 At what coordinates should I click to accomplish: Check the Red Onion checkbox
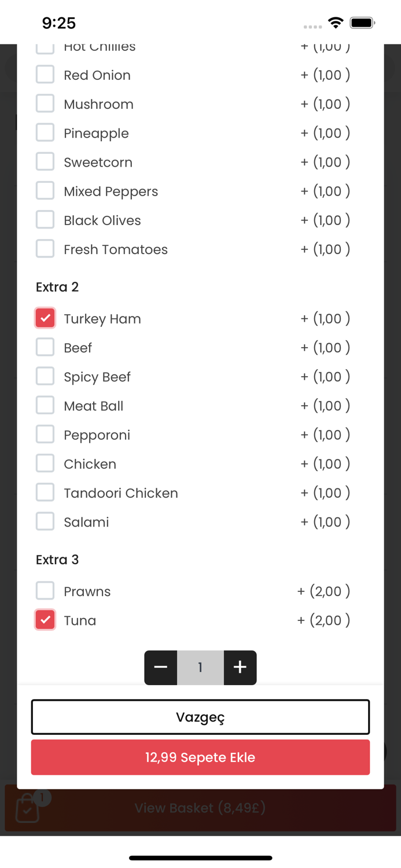pos(45,75)
